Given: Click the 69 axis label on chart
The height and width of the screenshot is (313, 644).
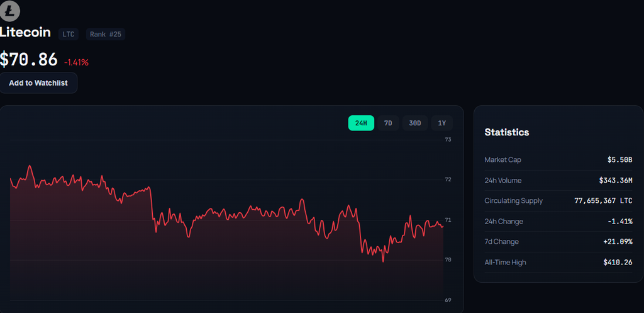Looking at the screenshot, I should point(448,300).
